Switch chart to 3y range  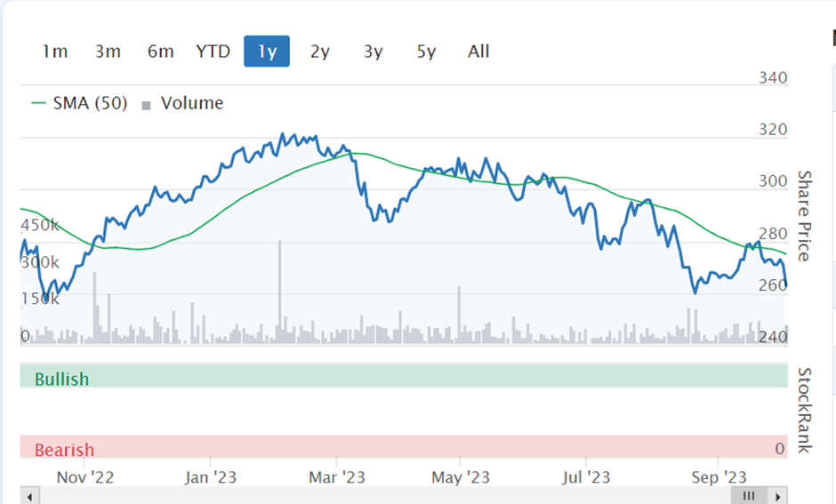pos(373,52)
